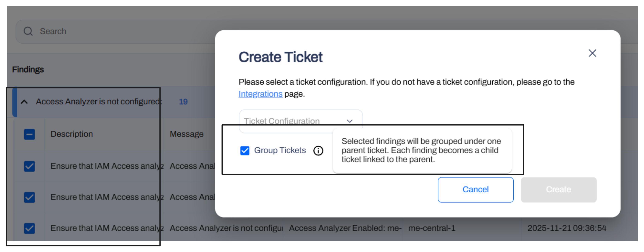Open the Ticket Configuration dropdown
This screenshot has width=644, height=252.
300,121
